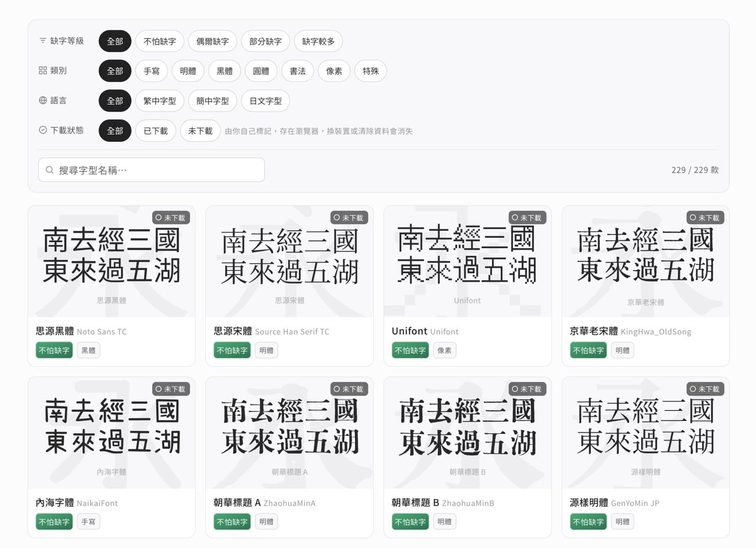Toggle 未下載 badge on 思源黑體 card

171,217
